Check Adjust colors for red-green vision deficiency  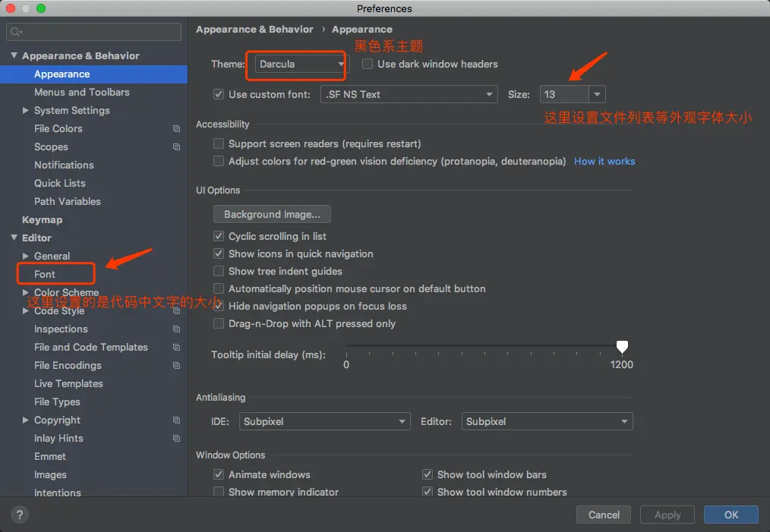219,161
